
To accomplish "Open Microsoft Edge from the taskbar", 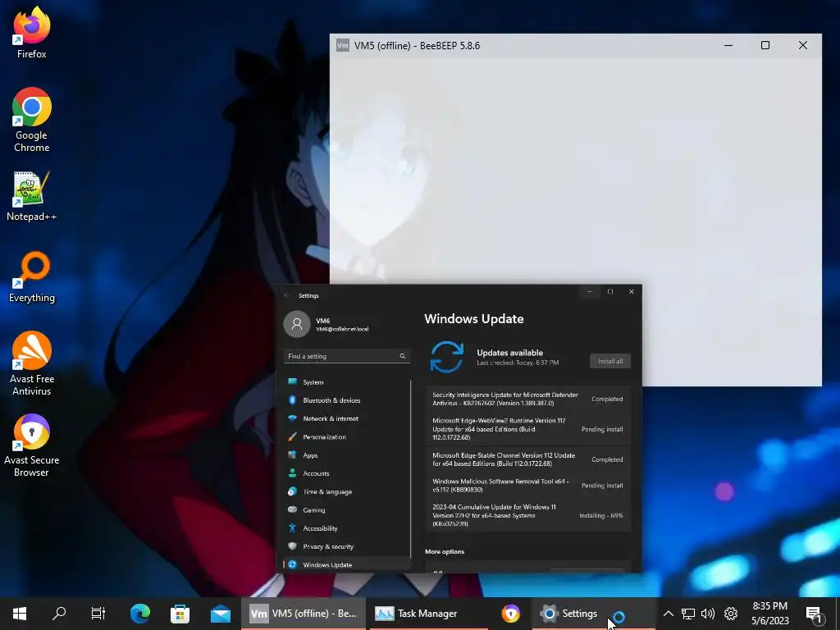I will [139, 614].
